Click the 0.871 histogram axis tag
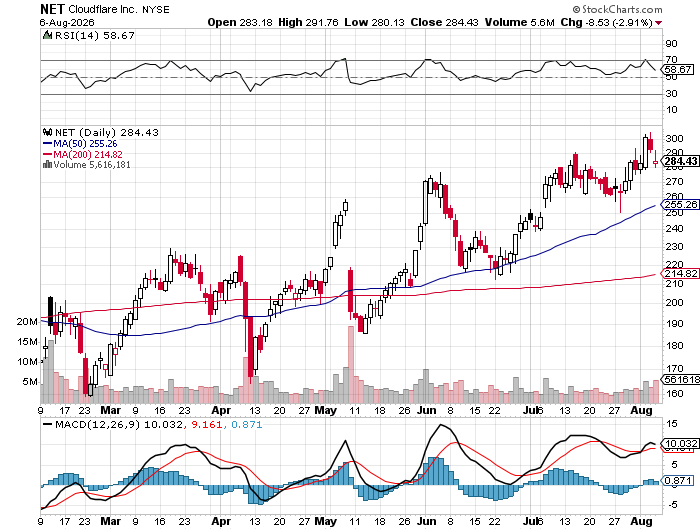 pos(678,480)
